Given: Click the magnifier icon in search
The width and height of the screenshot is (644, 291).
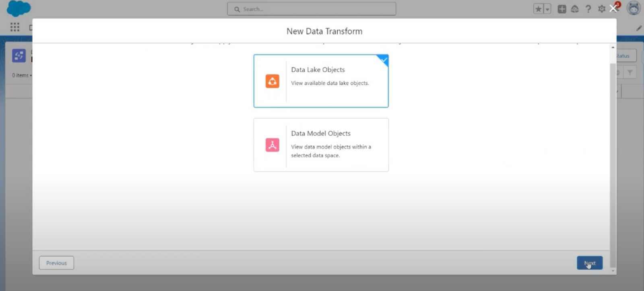Looking at the screenshot, I should pos(237,9).
